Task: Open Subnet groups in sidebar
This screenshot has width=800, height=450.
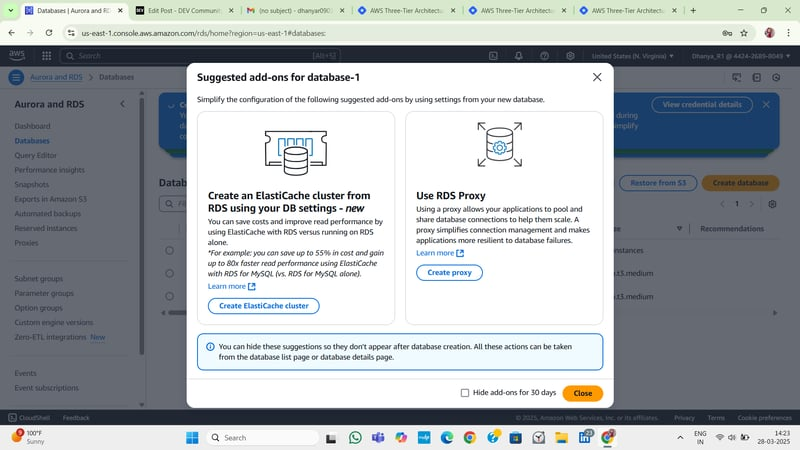Action: pos(39,279)
